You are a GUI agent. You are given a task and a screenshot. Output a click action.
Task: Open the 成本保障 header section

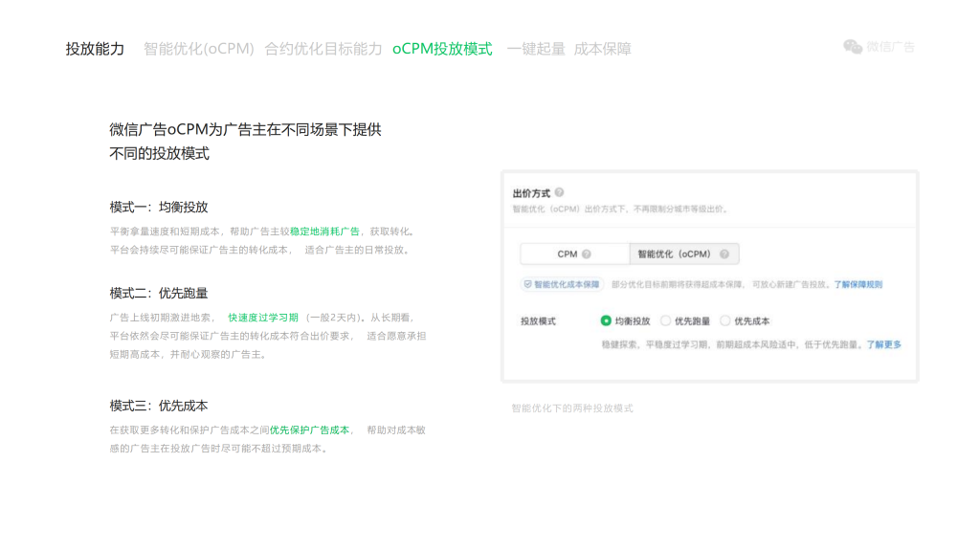(603, 49)
